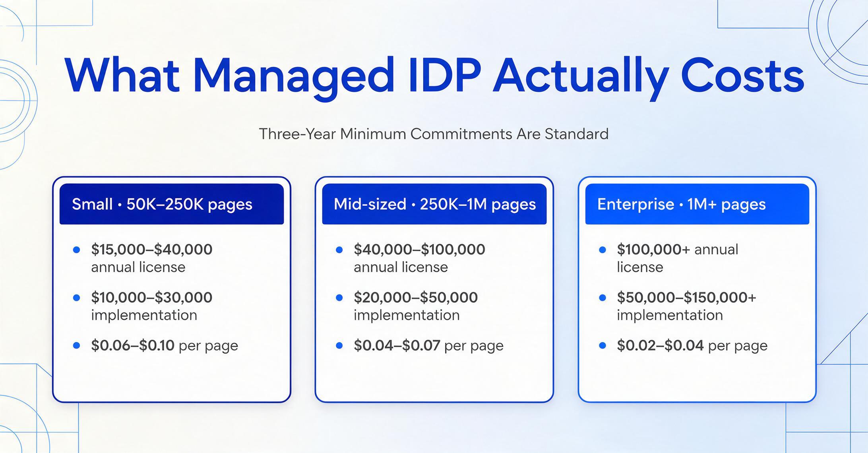The image size is (868, 453).
Task: Click the '$0.04–$0.07 per page' line
Action: tap(428, 345)
